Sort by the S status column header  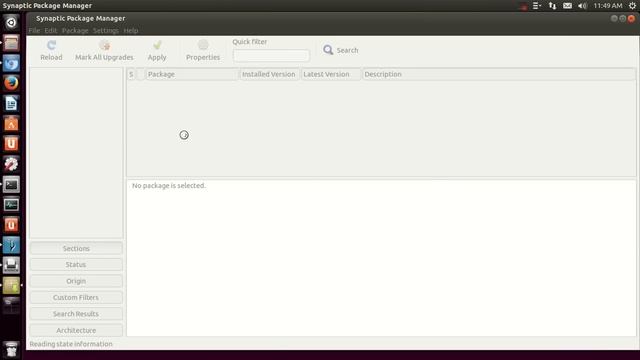(131, 74)
